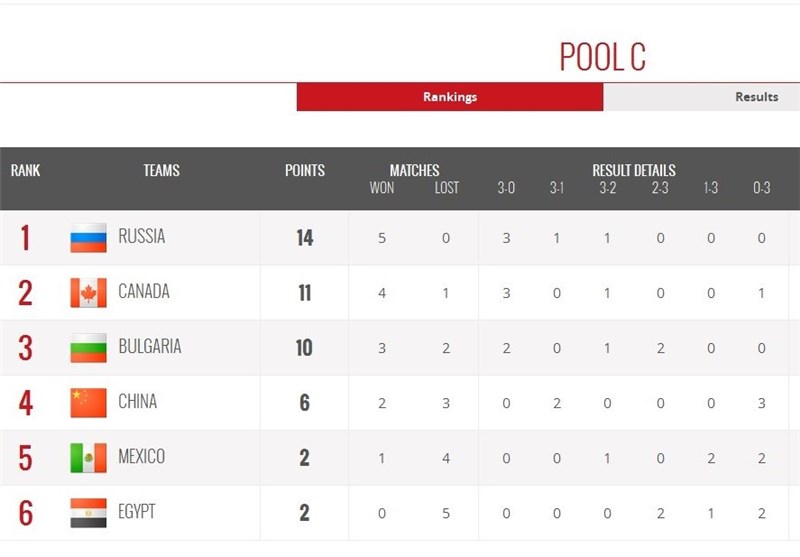This screenshot has height=557, width=800.
Task: Click the matches WON column header
Action: point(382,188)
